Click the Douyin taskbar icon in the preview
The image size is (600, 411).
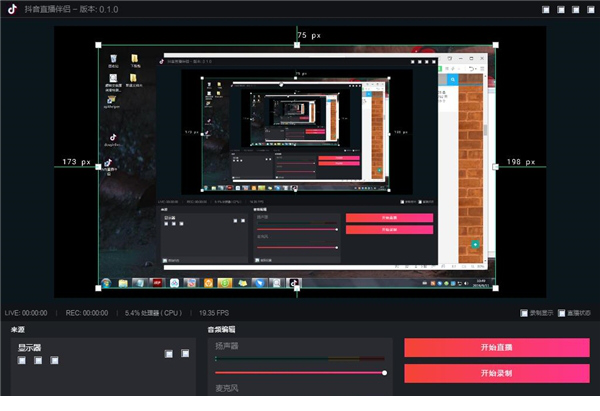[293, 283]
